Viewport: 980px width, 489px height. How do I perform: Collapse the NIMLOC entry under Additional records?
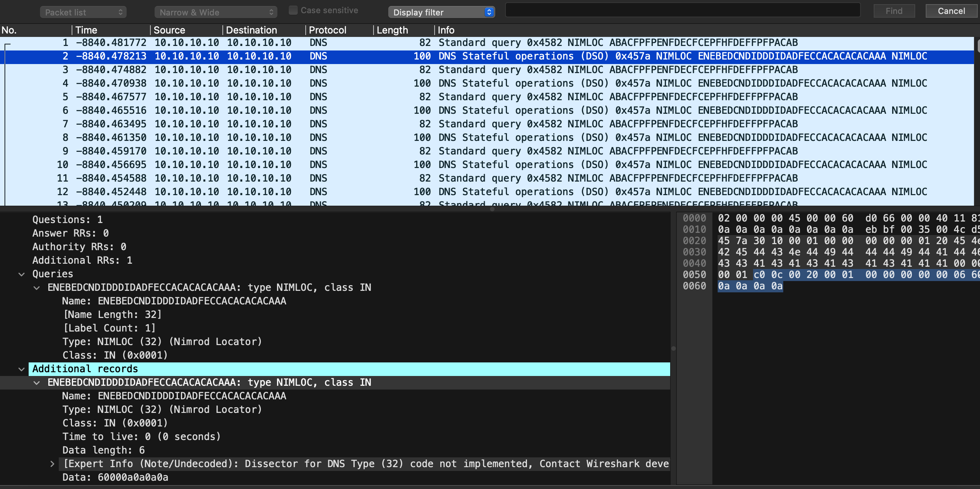coord(37,383)
